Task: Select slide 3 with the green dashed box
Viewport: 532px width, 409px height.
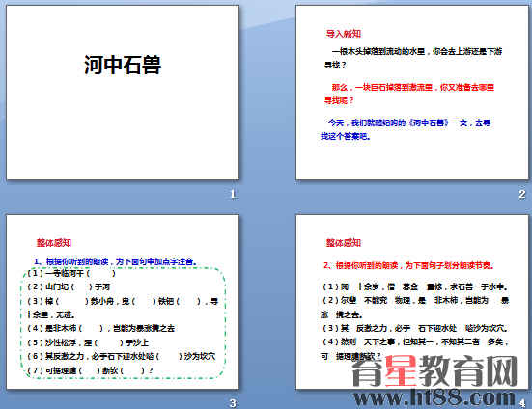Action: click(x=123, y=302)
